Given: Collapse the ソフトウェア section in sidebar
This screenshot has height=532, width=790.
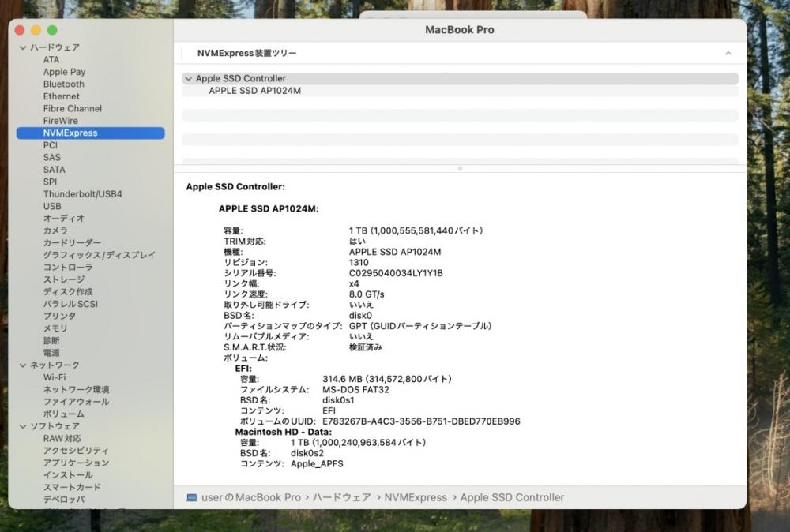Looking at the screenshot, I should (x=23, y=426).
